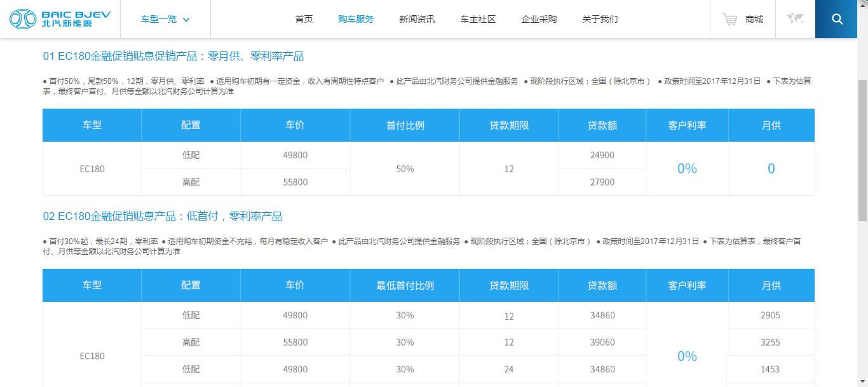
Task: Click the chevron next to 车型一览
Action: point(186,19)
